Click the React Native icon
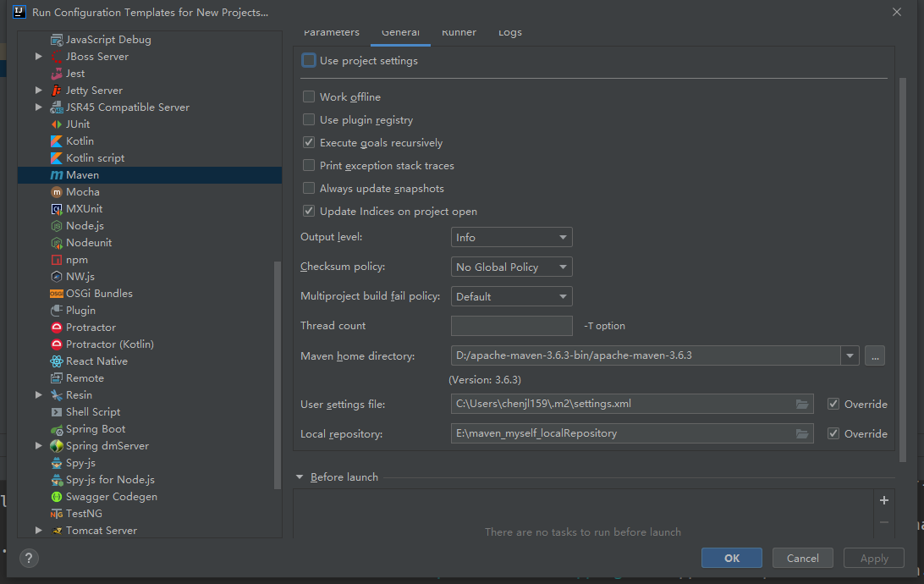 (x=57, y=361)
